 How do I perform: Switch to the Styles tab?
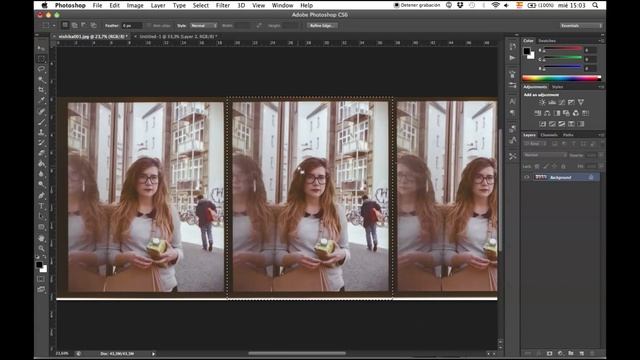pos(557,87)
